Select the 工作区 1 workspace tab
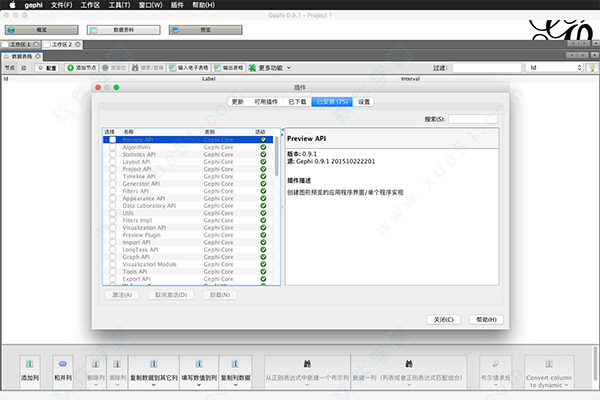The height and width of the screenshot is (400, 600). 20,44
